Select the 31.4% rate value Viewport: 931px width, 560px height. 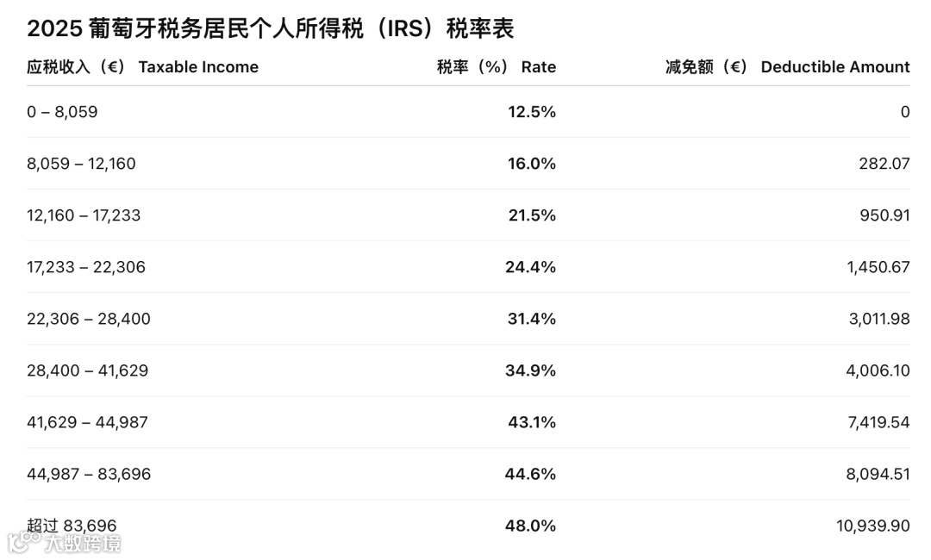pos(530,319)
